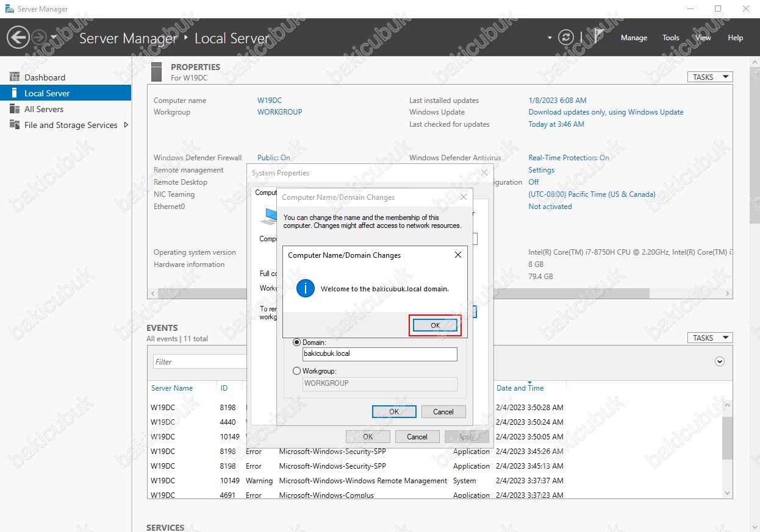Image resolution: width=760 pixels, height=532 pixels.
Task: Open All Servers from sidebar
Action: coord(43,109)
